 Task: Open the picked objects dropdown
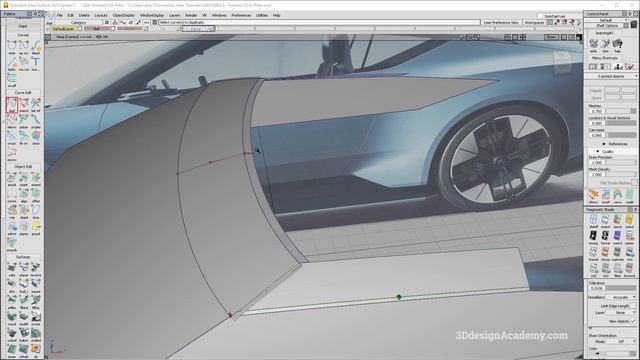click(611, 76)
